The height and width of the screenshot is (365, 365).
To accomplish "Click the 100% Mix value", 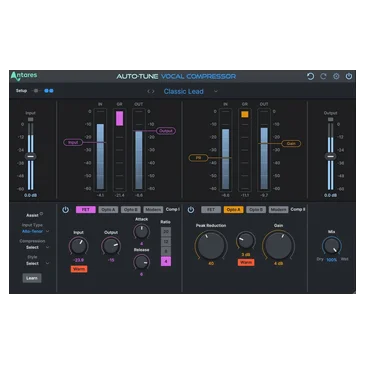I will tap(332, 260).
